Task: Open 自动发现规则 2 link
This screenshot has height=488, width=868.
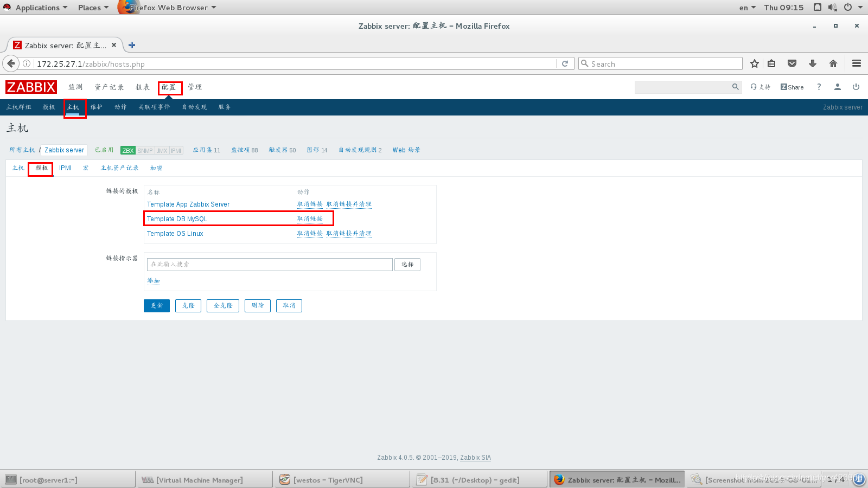Action: point(360,150)
